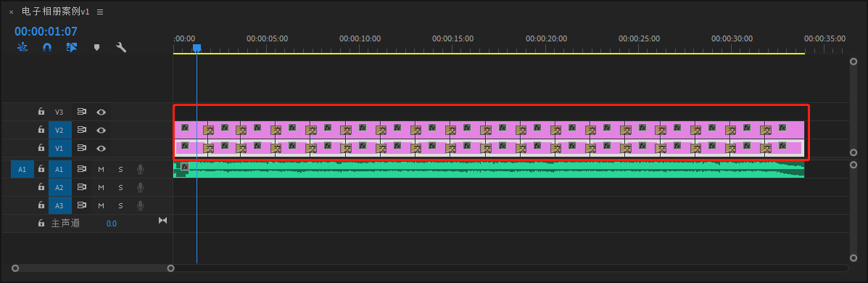Toggle insert sequences as nests option
Viewport: 868px width, 283px height.
22,47
